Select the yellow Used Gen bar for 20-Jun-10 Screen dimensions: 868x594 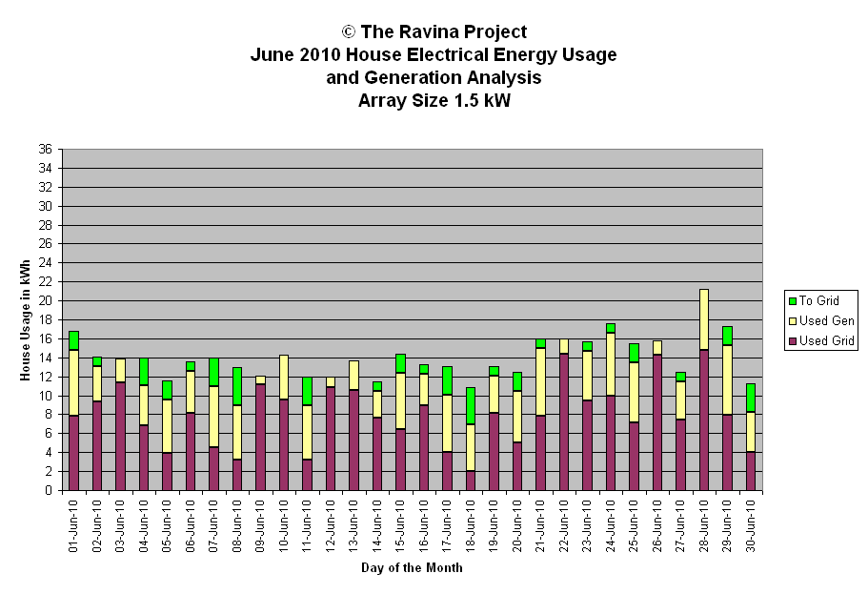point(517,417)
